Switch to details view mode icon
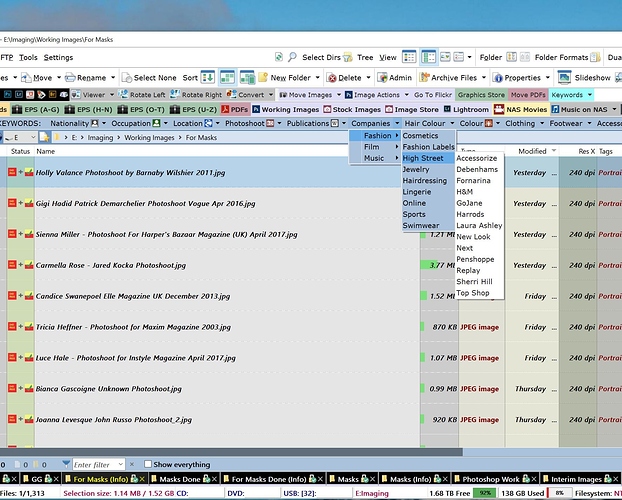Screen dimensions: 622x500 coord(409,57)
